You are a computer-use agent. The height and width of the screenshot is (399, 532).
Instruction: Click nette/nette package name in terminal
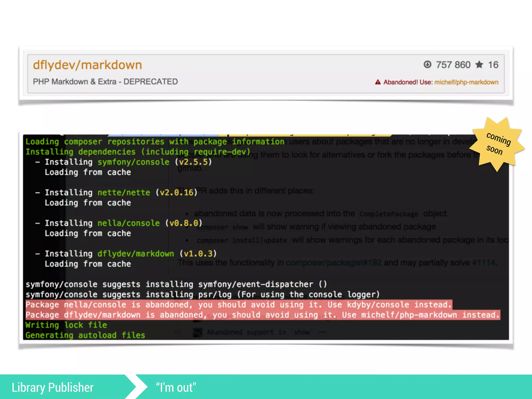[x=124, y=192]
